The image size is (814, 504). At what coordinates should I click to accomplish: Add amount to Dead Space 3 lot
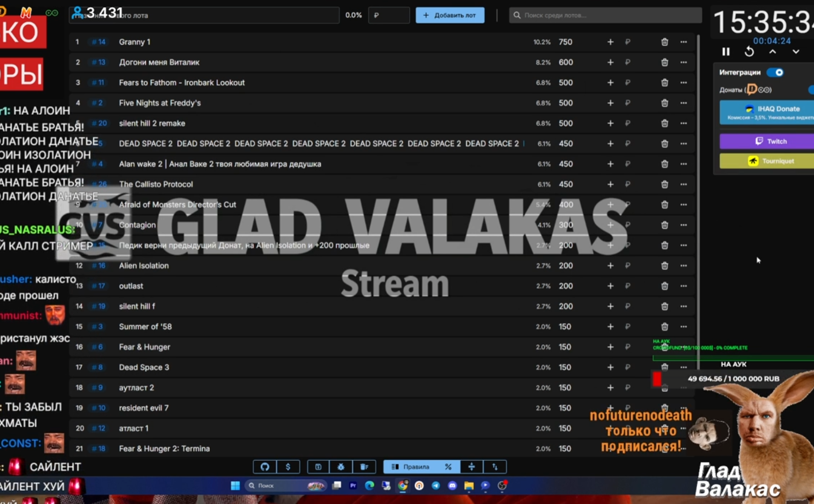click(x=610, y=367)
